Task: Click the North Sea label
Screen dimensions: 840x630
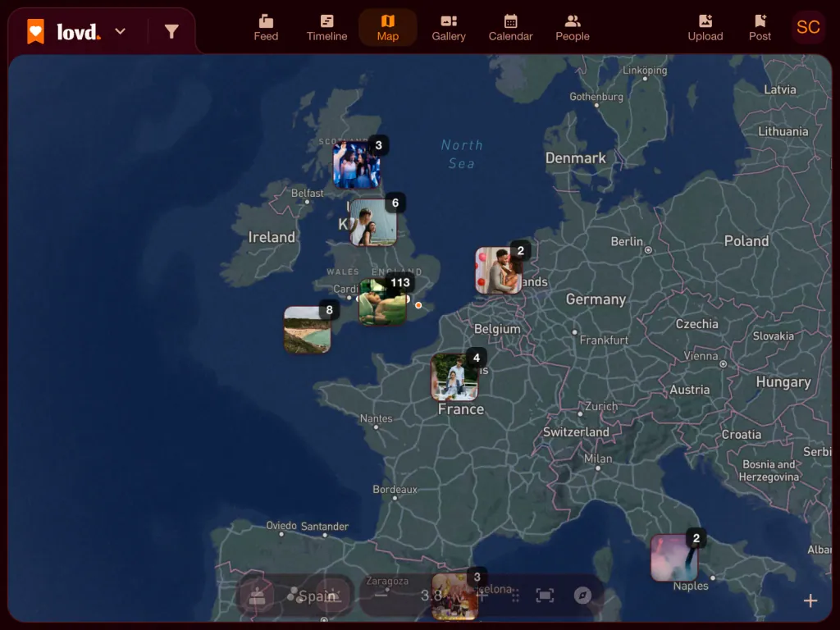Action: (462, 154)
